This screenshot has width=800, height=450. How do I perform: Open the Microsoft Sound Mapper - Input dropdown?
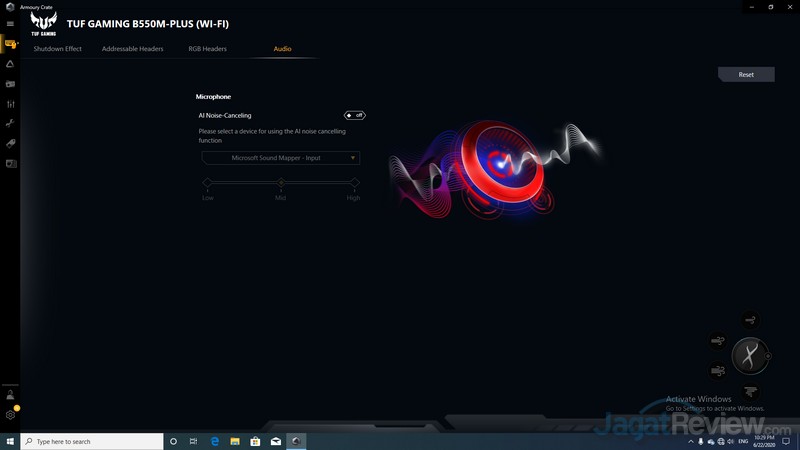pyautogui.click(x=281, y=158)
